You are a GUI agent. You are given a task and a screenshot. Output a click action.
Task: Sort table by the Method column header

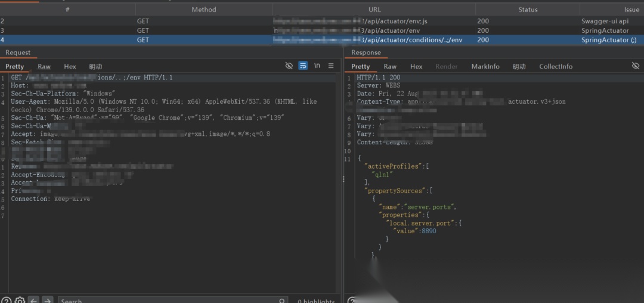[x=204, y=10]
